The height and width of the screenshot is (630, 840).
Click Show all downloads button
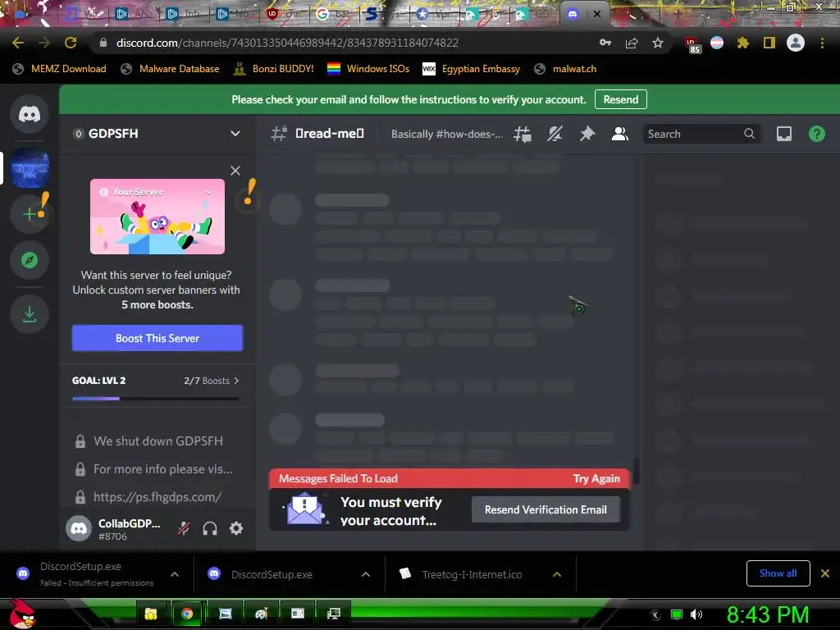(778, 573)
